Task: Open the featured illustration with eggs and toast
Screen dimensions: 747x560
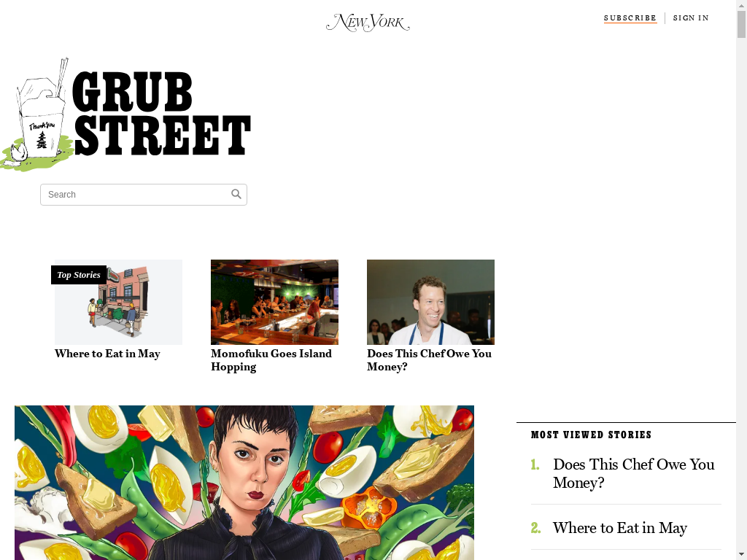Action: (x=244, y=483)
